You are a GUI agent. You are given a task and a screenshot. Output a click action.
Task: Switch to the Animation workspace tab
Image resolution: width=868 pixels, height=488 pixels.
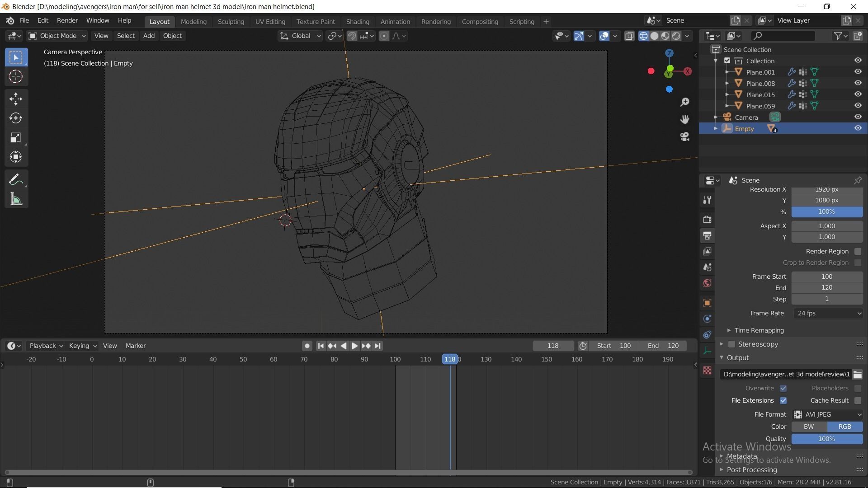(x=395, y=22)
